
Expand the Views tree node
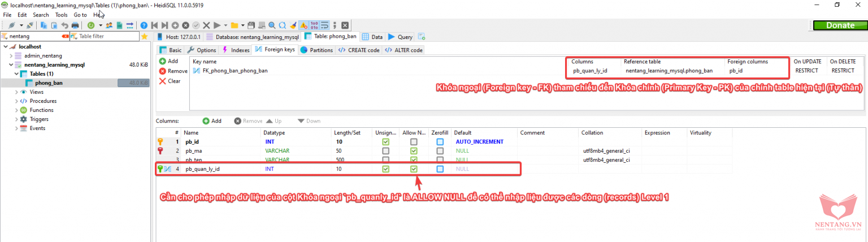15,92
